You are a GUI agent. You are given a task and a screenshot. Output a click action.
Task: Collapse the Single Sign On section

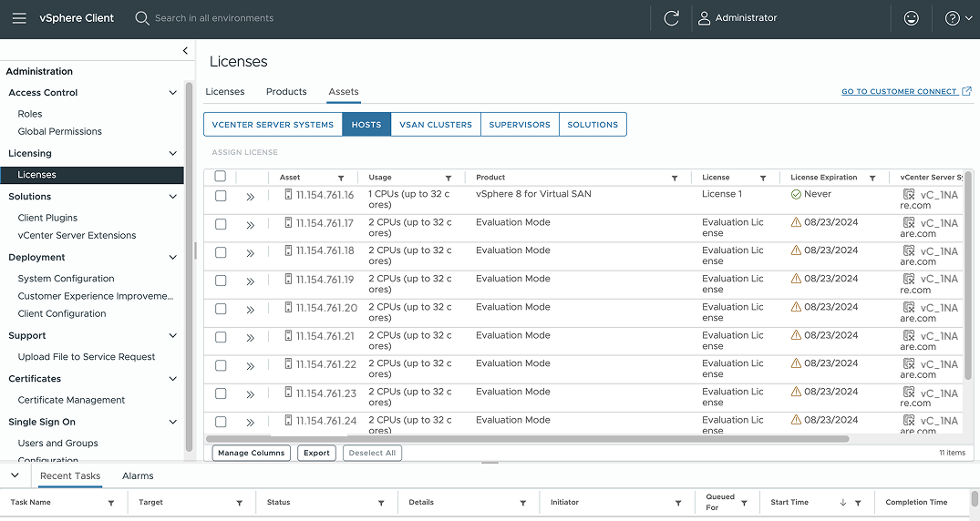(173, 422)
